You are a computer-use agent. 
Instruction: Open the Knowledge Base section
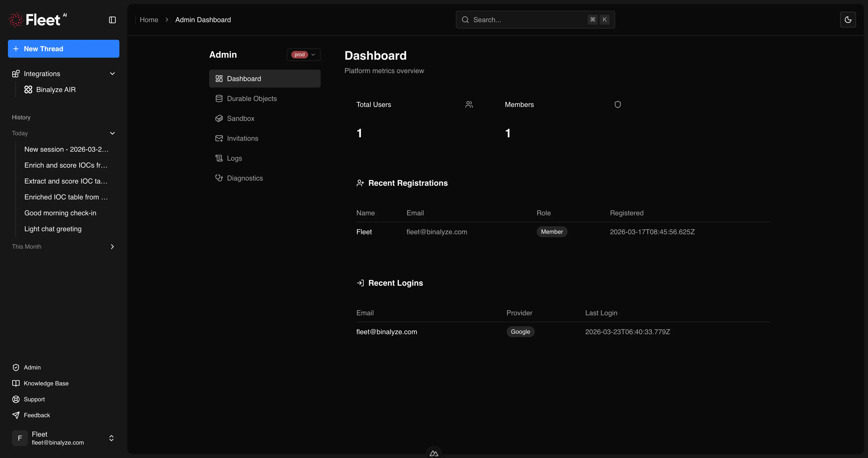(46, 383)
